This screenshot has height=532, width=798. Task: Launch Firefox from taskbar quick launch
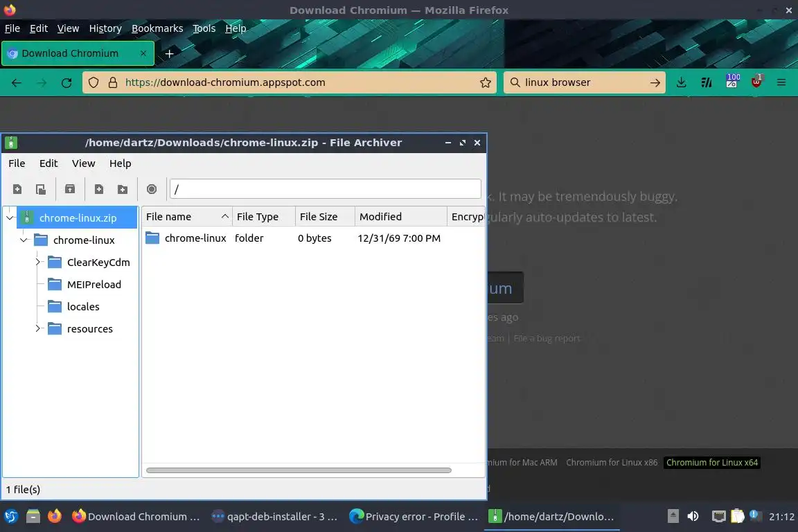(x=55, y=516)
